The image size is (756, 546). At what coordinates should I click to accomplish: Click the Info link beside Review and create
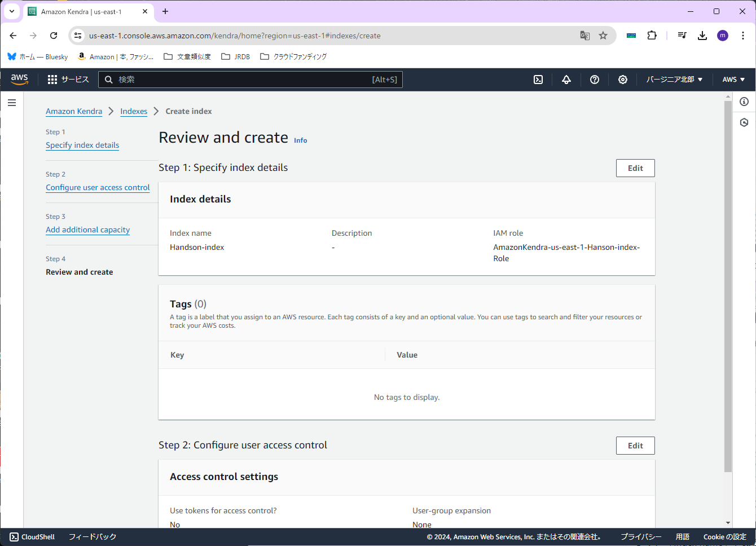[x=300, y=140]
